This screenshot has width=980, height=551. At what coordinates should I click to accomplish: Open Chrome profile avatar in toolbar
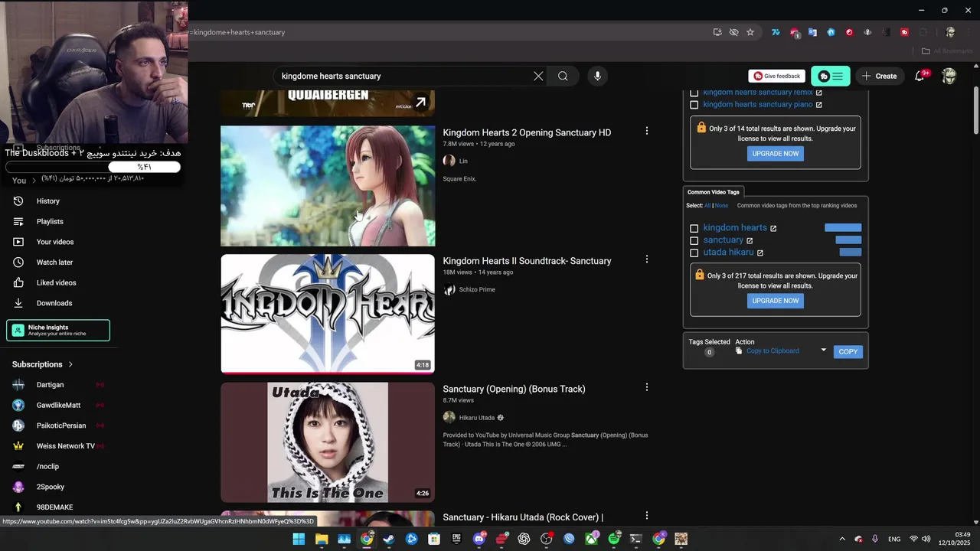950,32
